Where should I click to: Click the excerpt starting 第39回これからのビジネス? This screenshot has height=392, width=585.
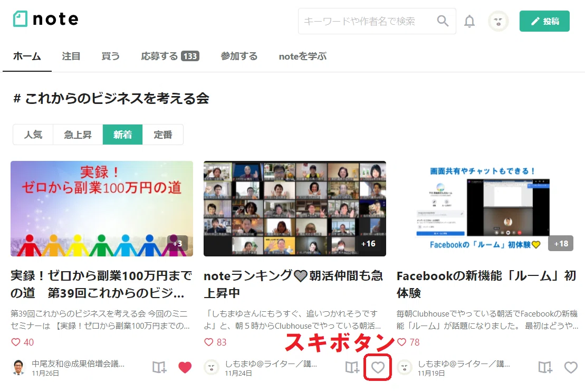100,320
